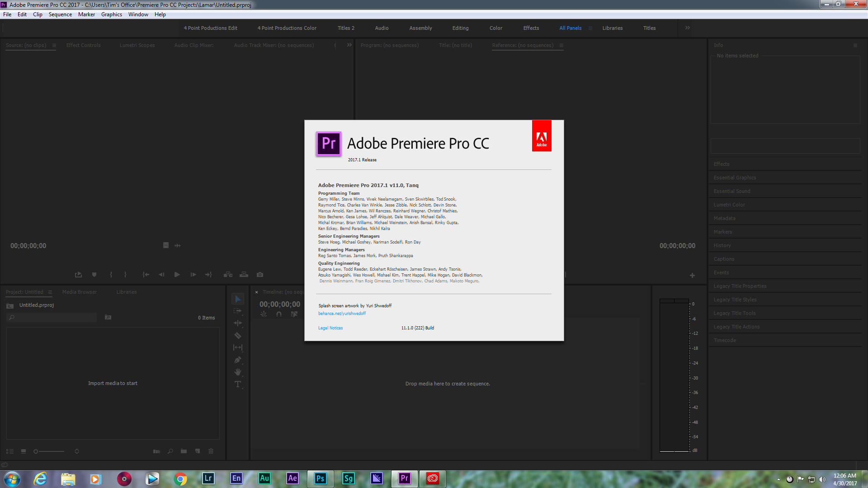Open the Info panel menu
The image size is (868, 488).
pos(855,45)
